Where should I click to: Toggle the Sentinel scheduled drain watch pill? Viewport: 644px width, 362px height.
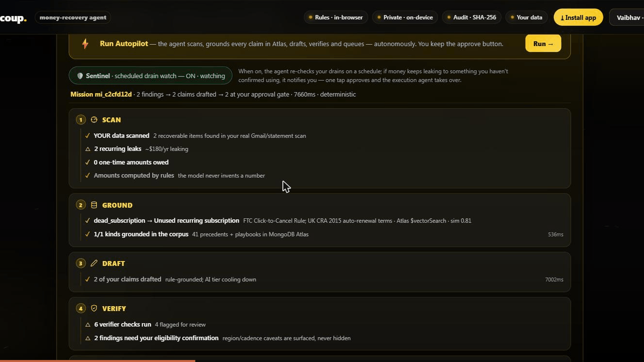(150, 76)
